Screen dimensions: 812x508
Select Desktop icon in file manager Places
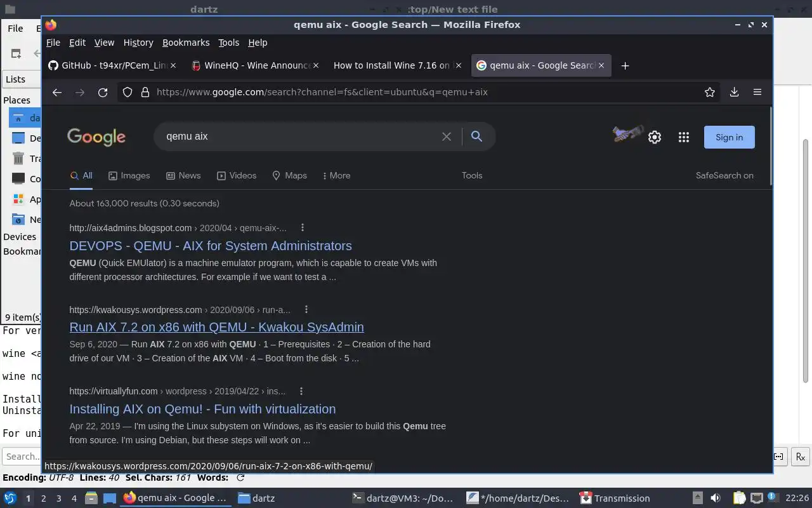pyautogui.click(x=18, y=138)
